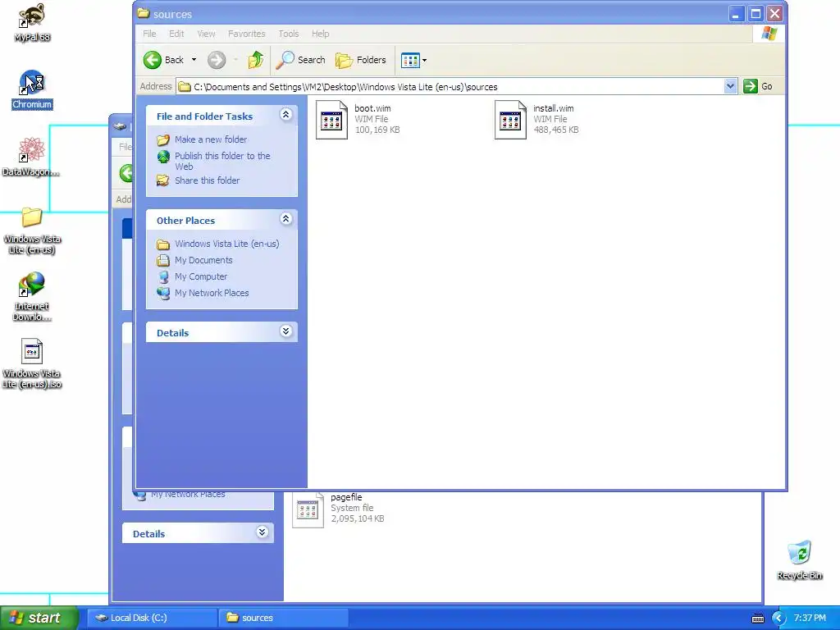Click Back arrow in Local Disk window behind
This screenshot has width=840, height=630.
pyautogui.click(x=126, y=173)
